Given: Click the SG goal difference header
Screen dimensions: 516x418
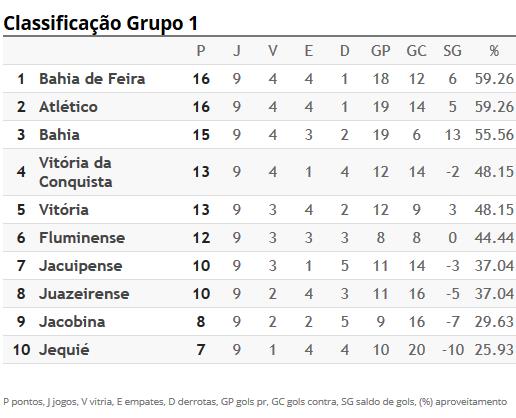Looking at the screenshot, I should (x=452, y=51).
